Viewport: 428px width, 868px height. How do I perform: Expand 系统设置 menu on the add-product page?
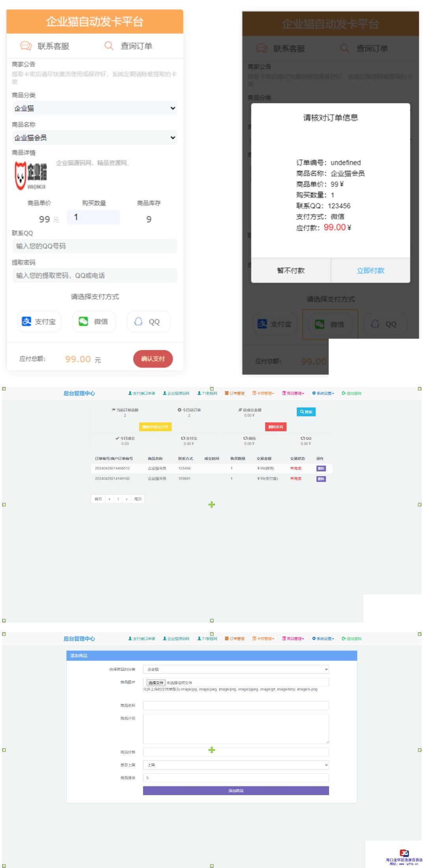pos(323,639)
